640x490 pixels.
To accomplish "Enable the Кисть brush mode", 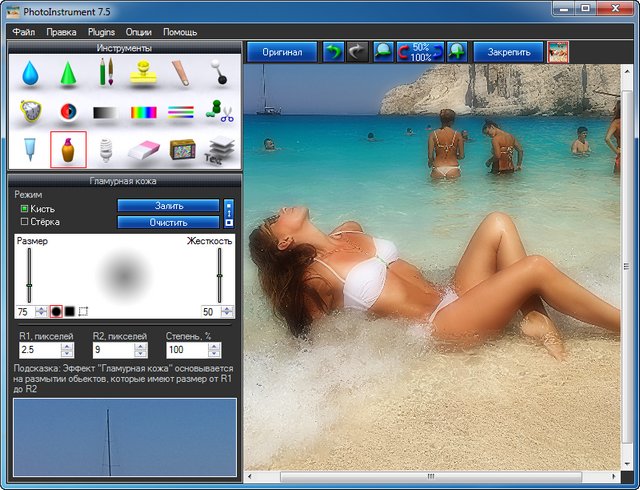I will [25, 208].
